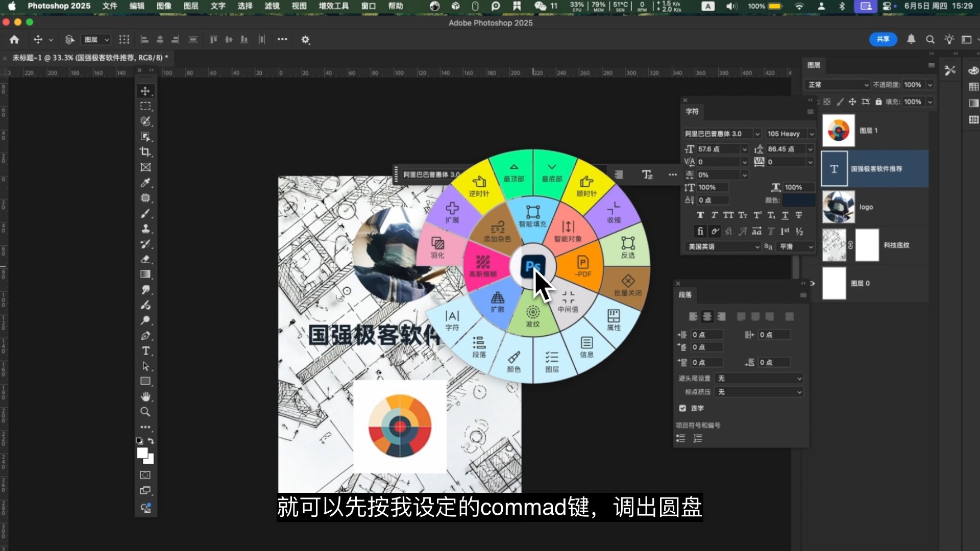Open the search magnifier in top bar

[930, 39]
